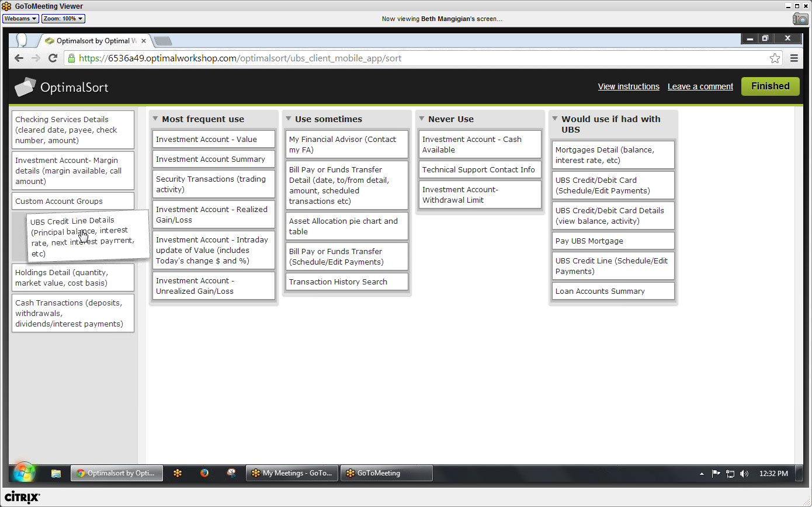Select Holdings Detail card
Viewport: 812px width, 507px height.
click(73, 277)
